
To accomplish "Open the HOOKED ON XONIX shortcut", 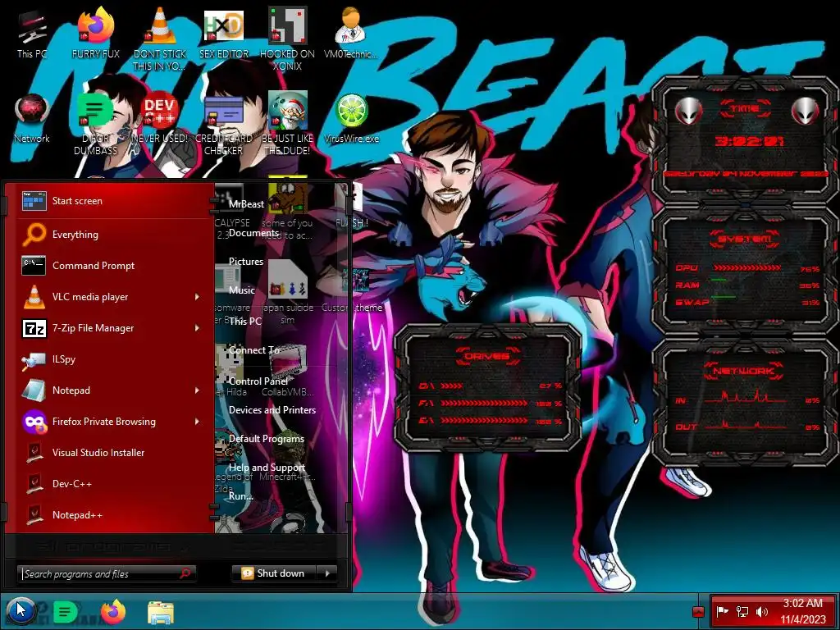I will click(287, 39).
